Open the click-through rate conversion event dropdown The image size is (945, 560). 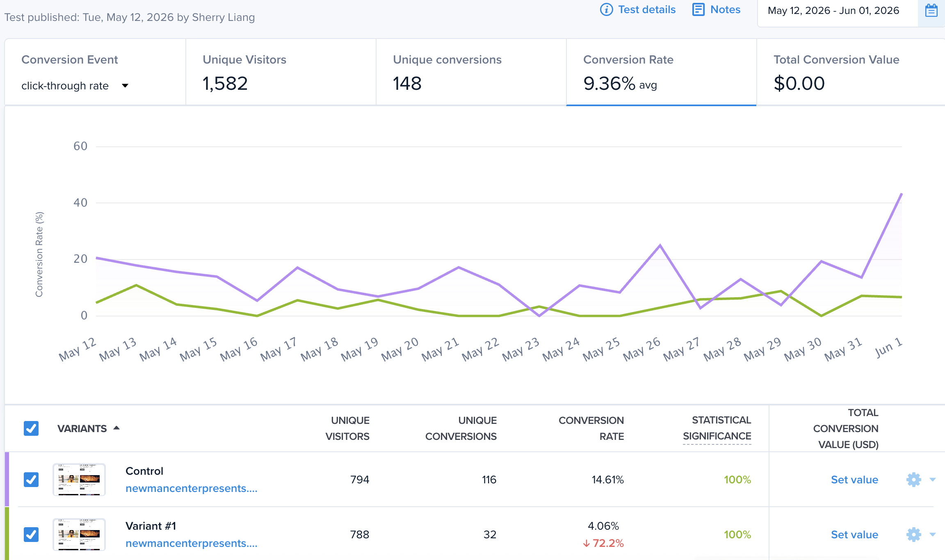coord(75,86)
